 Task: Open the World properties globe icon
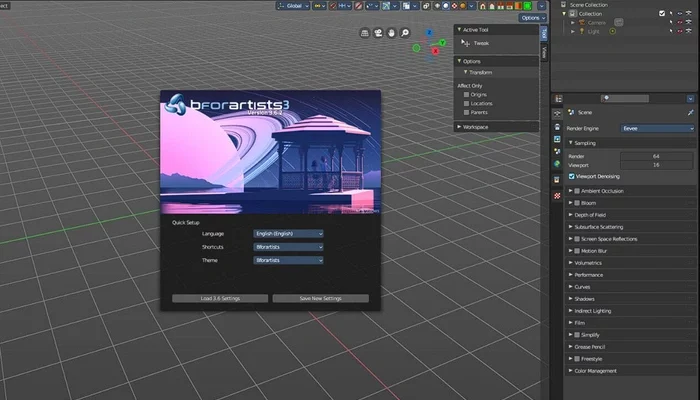coord(557,164)
